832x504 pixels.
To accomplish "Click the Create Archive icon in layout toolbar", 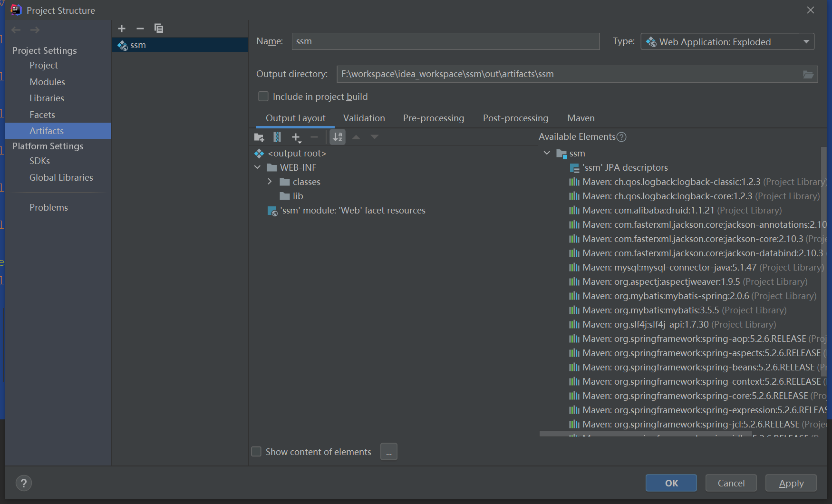I will pos(277,137).
